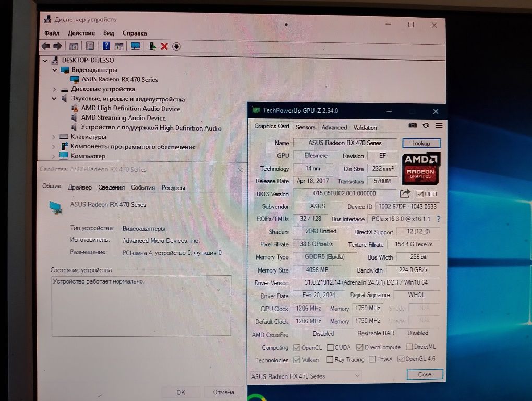
Task: Select AMD High Definition Audio Device
Action: [130, 108]
